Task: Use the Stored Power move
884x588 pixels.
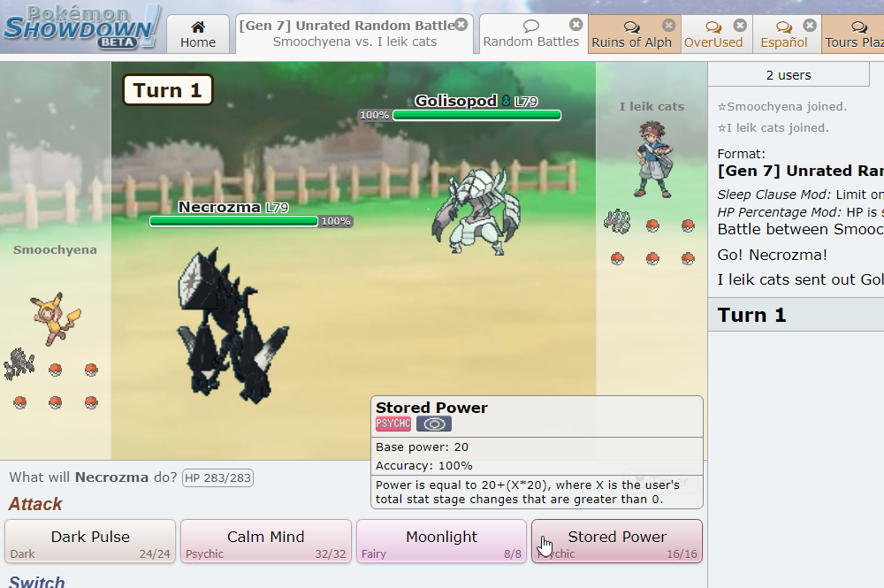Action: point(617,541)
